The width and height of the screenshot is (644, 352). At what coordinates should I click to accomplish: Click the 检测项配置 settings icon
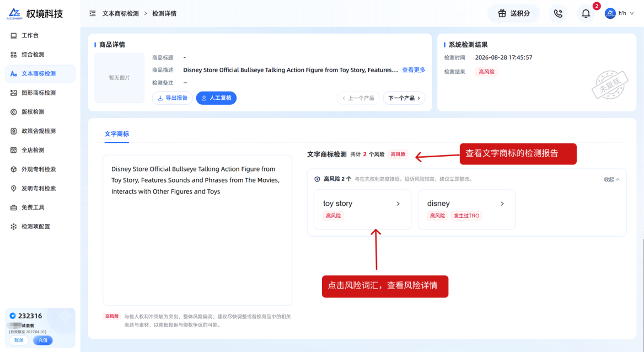coord(14,227)
